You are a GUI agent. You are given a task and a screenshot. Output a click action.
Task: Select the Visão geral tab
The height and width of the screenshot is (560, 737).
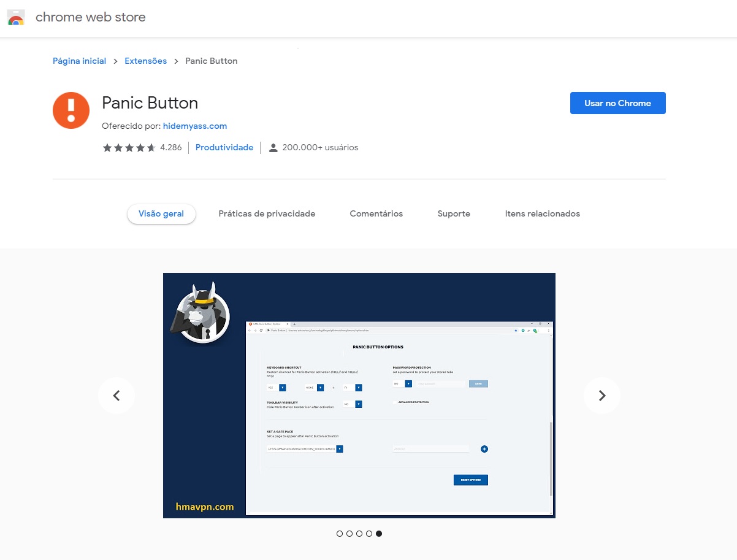click(x=161, y=213)
